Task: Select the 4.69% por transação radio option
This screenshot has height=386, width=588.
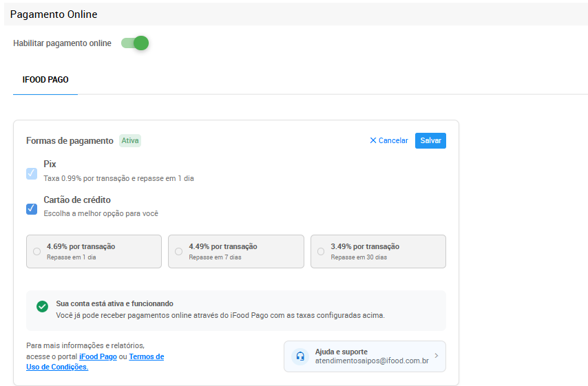Action: click(37, 252)
